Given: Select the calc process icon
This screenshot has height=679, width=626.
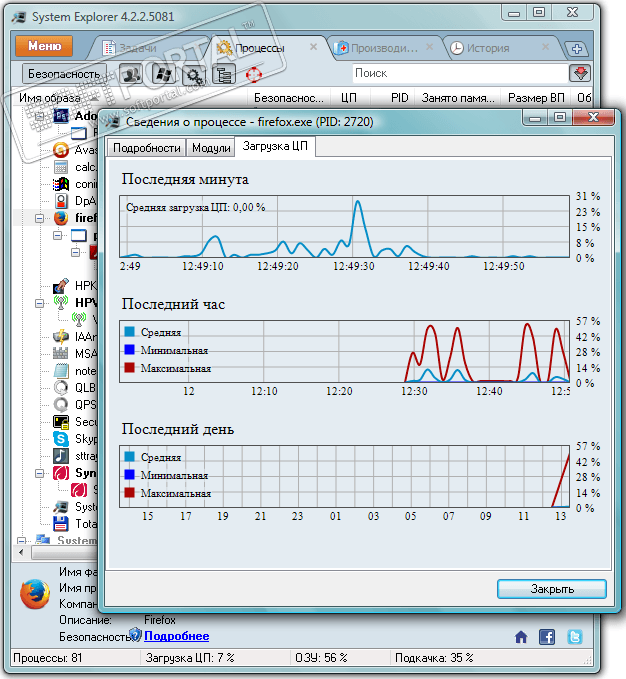Looking at the screenshot, I should pos(61,167).
